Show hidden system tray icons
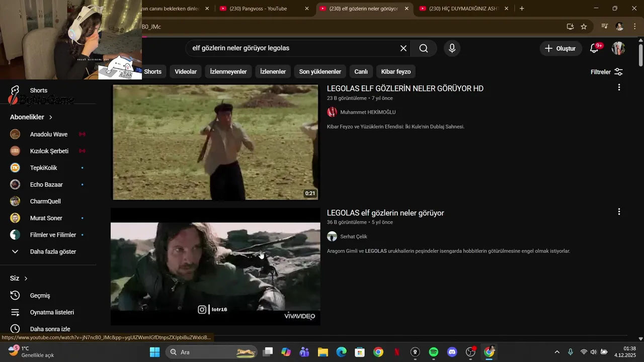 click(x=557, y=352)
